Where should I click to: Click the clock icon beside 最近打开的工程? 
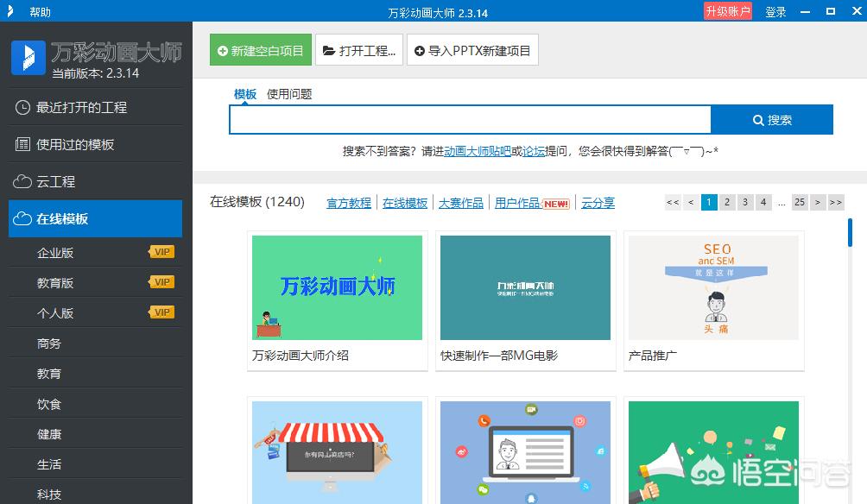(x=22, y=107)
